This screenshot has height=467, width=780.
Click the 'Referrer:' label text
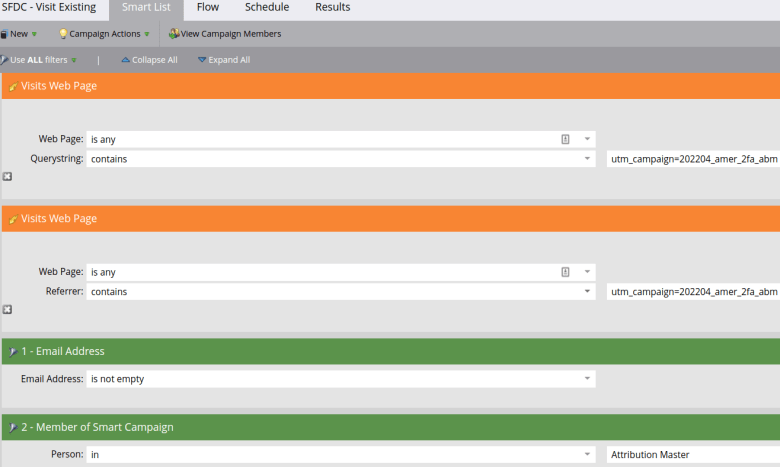click(x=65, y=291)
